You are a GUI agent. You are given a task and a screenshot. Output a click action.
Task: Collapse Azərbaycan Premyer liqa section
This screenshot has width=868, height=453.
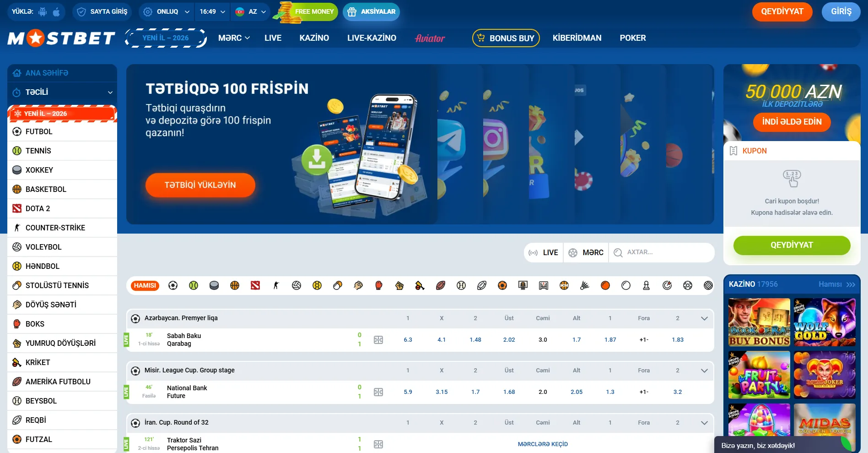(x=704, y=318)
